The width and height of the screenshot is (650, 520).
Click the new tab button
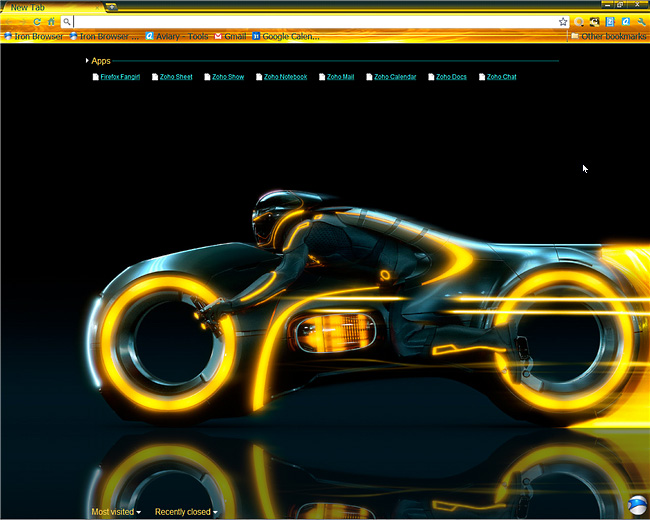111,7
